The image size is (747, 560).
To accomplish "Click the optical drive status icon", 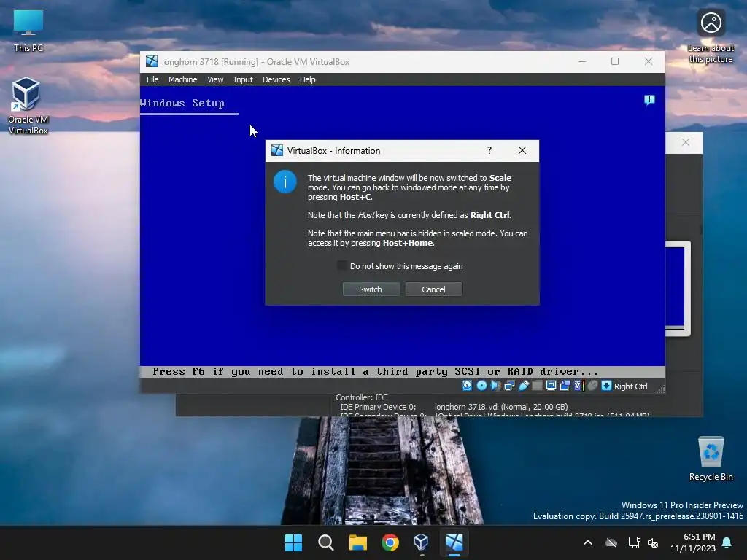I will 481,386.
